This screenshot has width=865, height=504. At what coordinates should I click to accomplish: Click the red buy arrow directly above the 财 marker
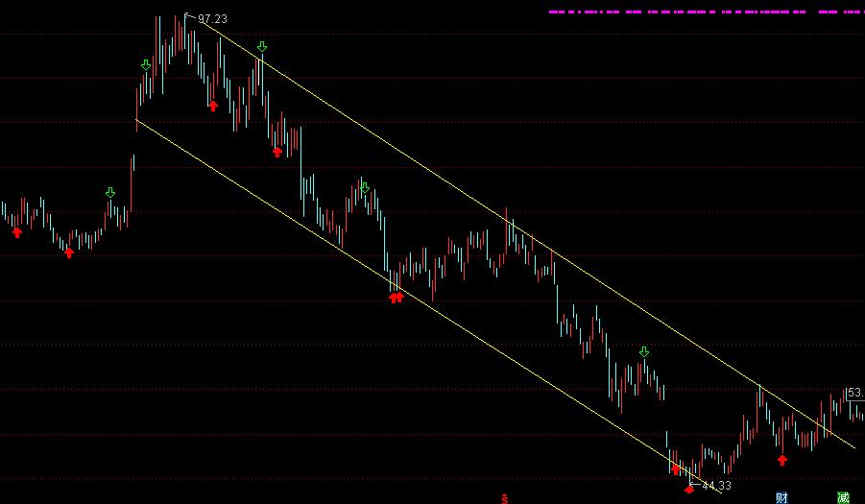(782, 460)
